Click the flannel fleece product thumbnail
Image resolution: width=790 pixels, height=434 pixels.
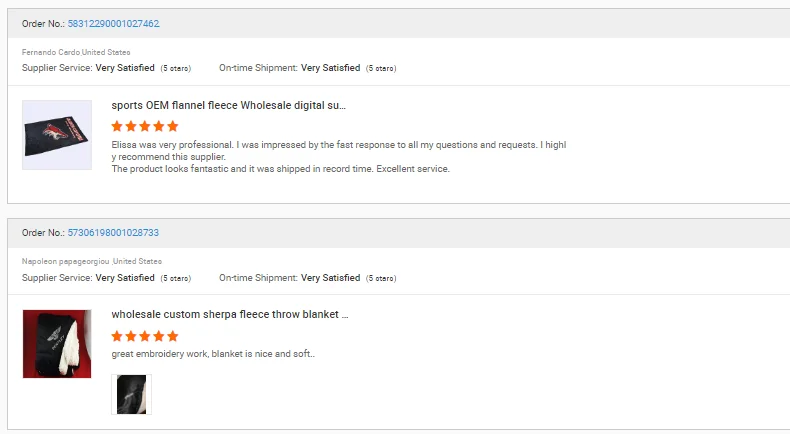click(x=57, y=135)
